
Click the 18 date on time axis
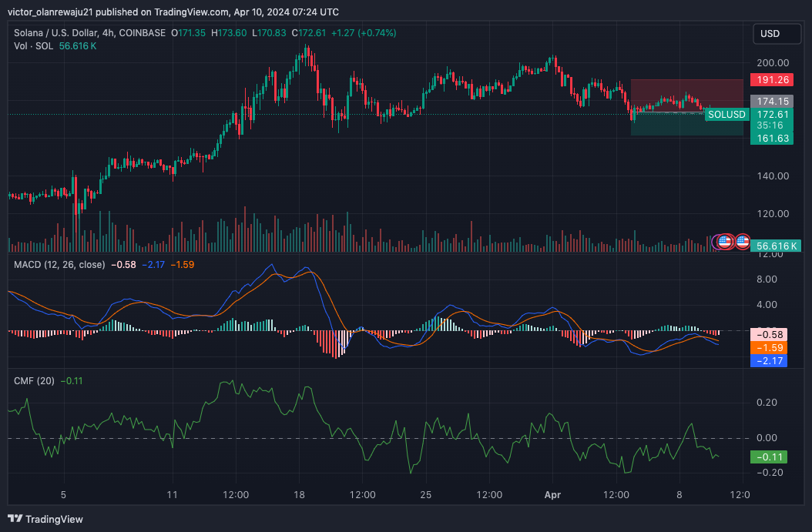click(299, 495)
